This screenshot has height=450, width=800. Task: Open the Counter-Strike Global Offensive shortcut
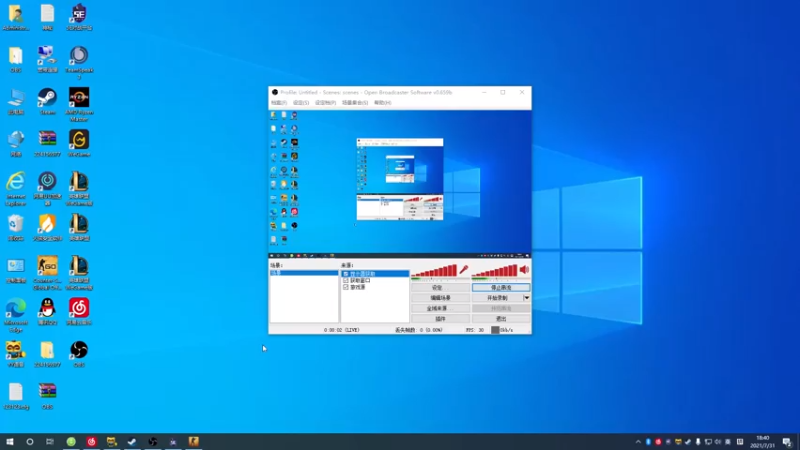47,273
